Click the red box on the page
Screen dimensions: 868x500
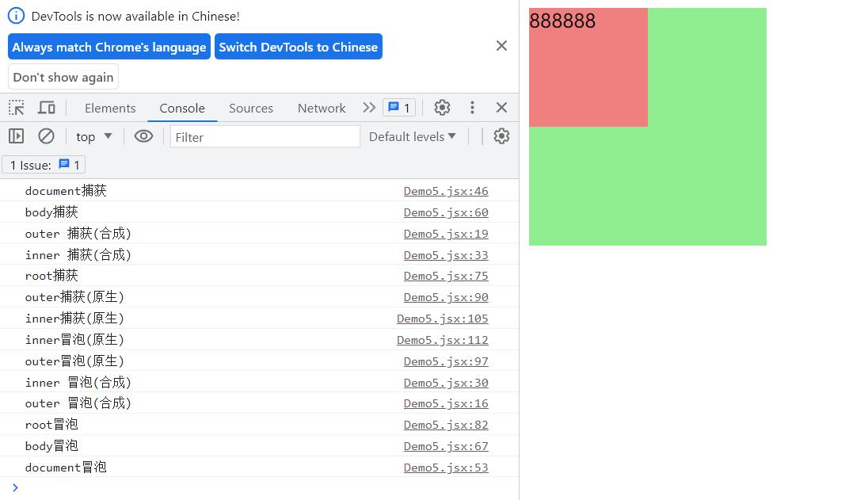click(588, 67)
